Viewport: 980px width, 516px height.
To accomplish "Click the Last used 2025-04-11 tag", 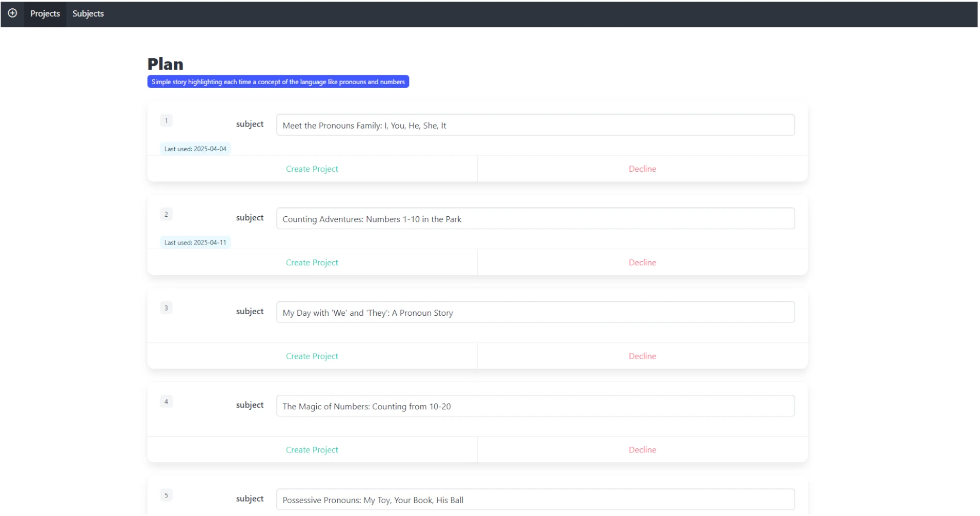I will (x=195, y=243).
